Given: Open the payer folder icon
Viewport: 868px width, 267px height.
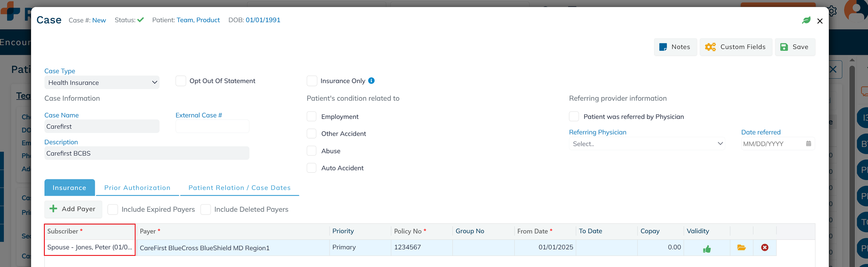Looking at the screenshot, I should tap(741, 248).
